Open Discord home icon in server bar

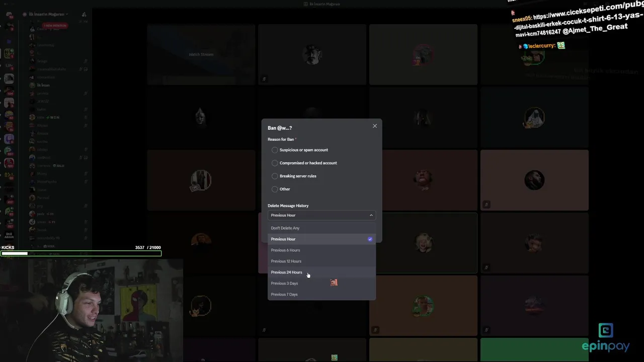point(9,15)
